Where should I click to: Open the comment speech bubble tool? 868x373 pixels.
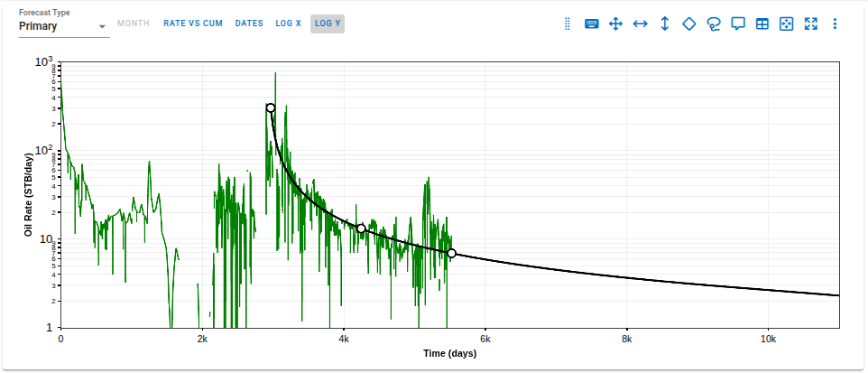[738, 24]
